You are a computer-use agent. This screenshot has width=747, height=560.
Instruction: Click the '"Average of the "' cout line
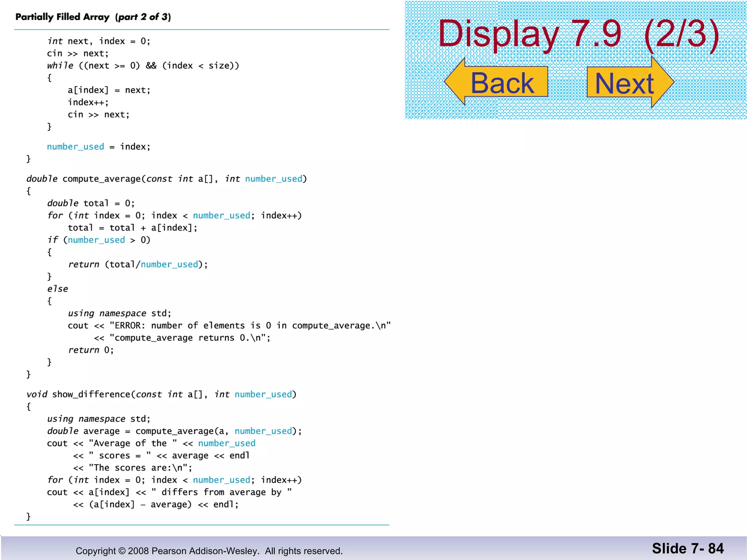click(151, 443)
